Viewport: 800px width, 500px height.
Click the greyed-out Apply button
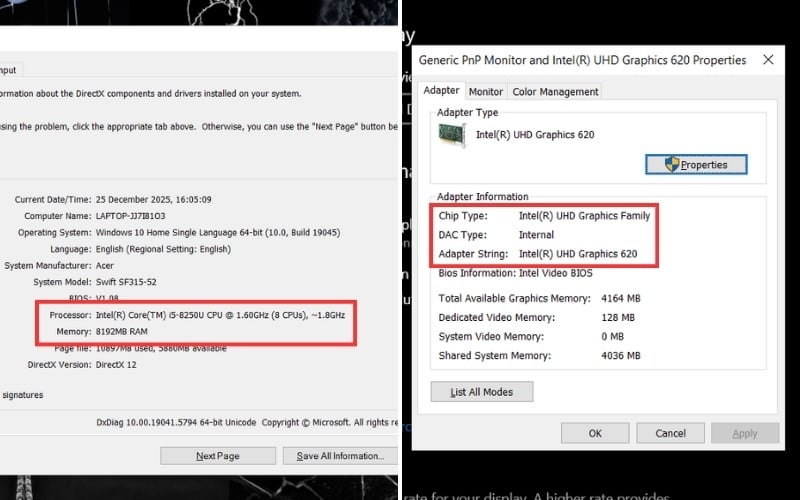pyautogui.click(x=745, y=433)
